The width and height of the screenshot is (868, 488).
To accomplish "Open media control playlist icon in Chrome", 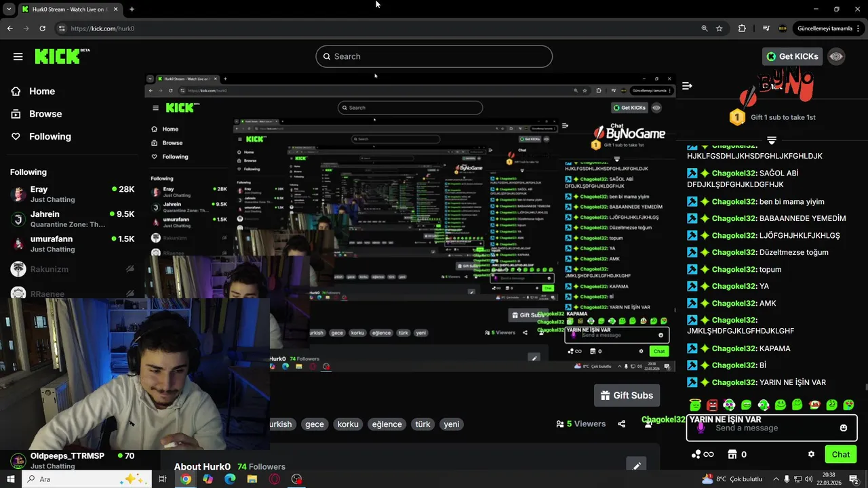I will pyautogui.click(x=766, y=28).
